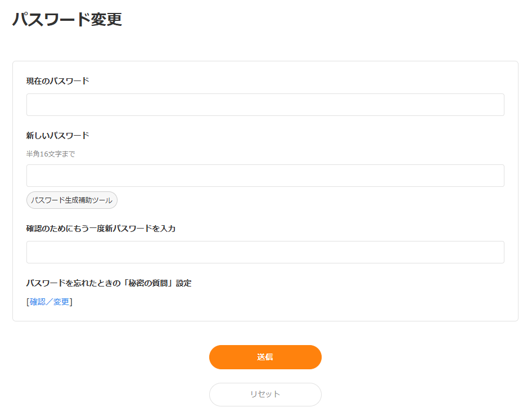
Task: Click the 現在のパスワード input field
Action: pos(265,105)
